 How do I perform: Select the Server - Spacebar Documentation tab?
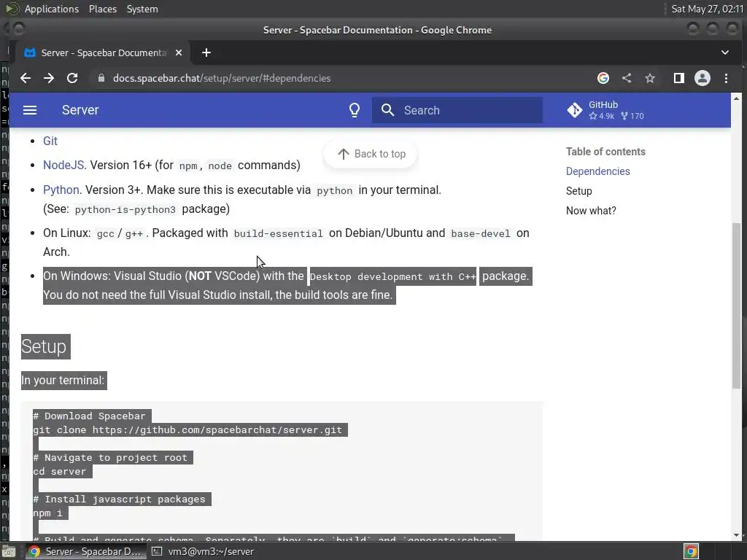click(102, 52)
